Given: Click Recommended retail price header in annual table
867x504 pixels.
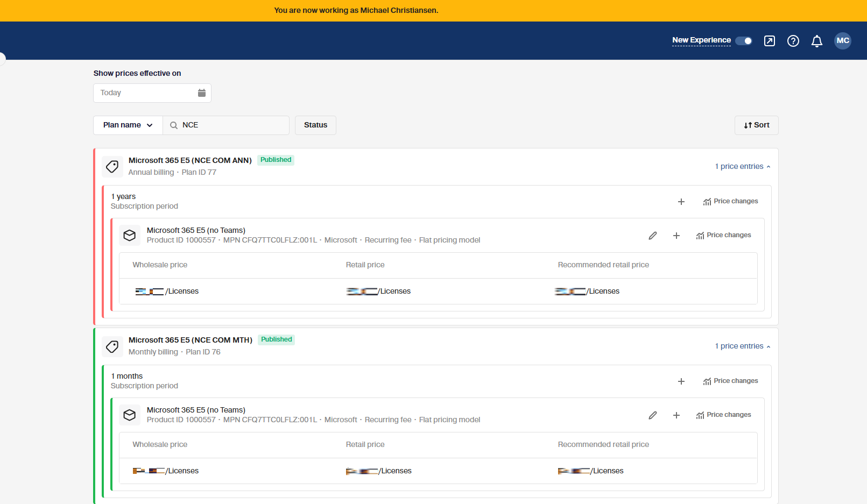Looking at the screenshot, I should (x=603, y=265).
